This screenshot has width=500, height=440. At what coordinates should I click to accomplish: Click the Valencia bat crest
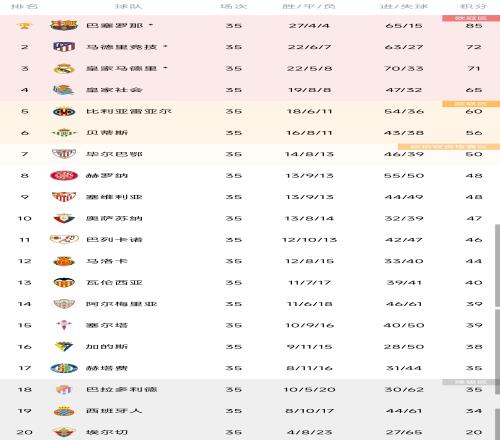tap(64, 283)
